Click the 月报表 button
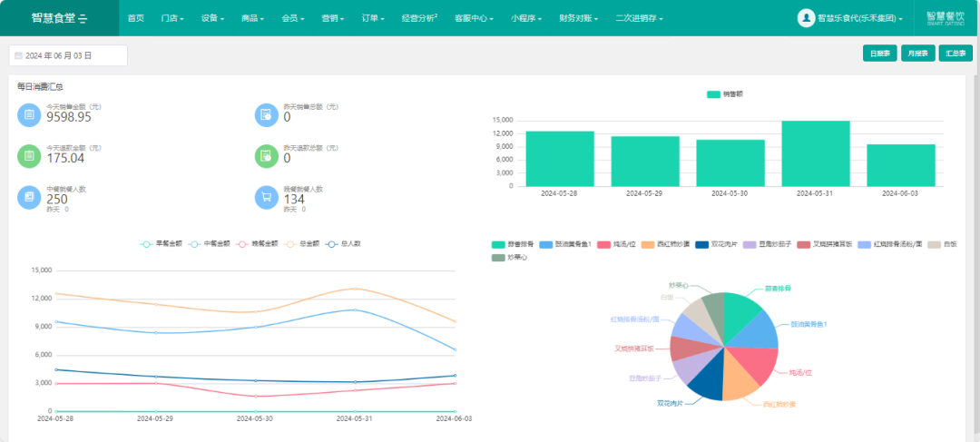Screen dimensions: 980x442 point(918,54)
